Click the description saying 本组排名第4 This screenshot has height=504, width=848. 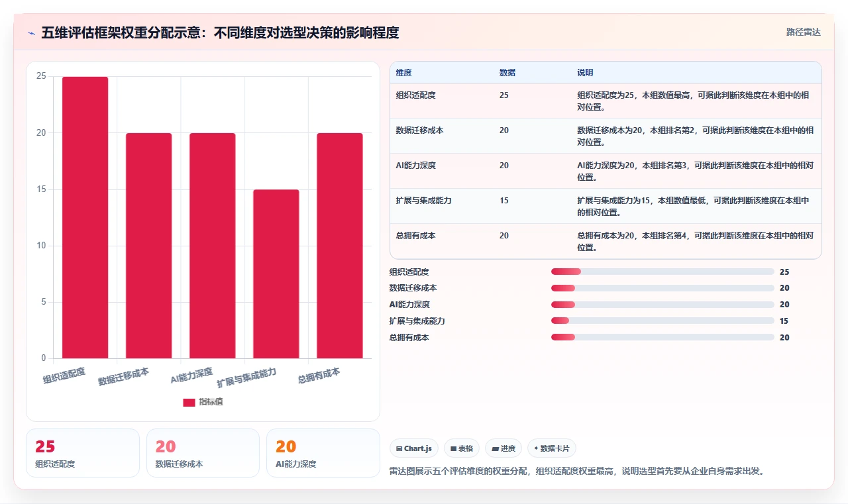695,241
